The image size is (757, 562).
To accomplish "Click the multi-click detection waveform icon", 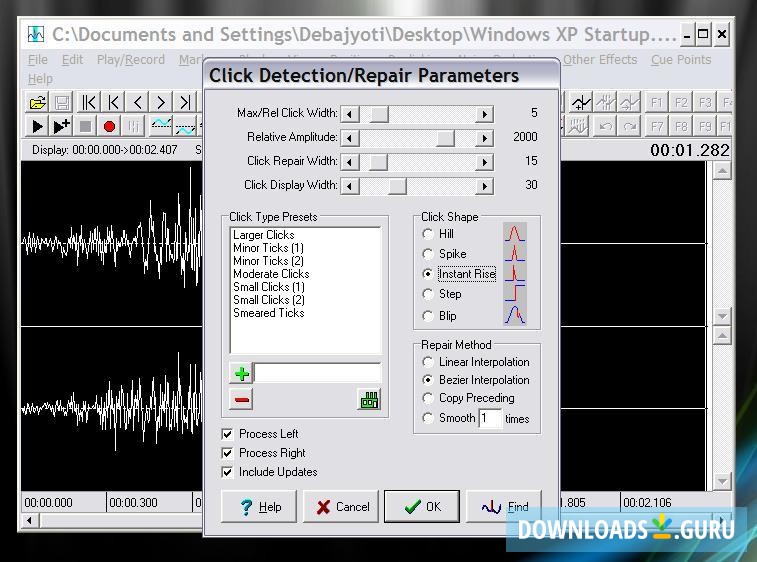I will pyautogui.click(x=605, y=102).
